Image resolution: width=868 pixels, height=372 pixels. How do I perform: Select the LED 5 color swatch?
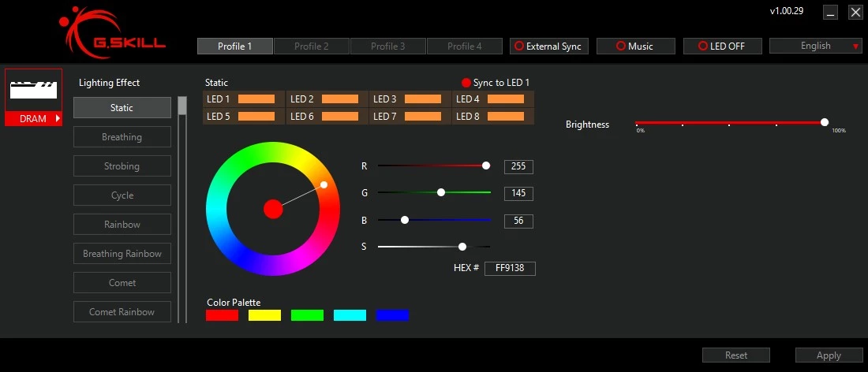coord(256,116)
